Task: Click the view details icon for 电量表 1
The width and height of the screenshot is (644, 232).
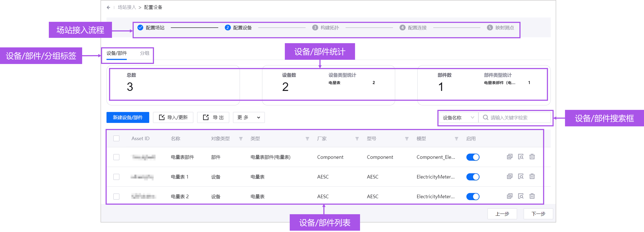Action: coord(521,176)
